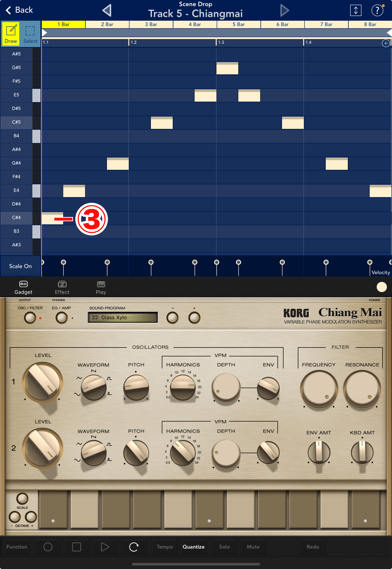Tap the Velocity lane label
This screenshot has width=392, height=569.
click(380, 272)
